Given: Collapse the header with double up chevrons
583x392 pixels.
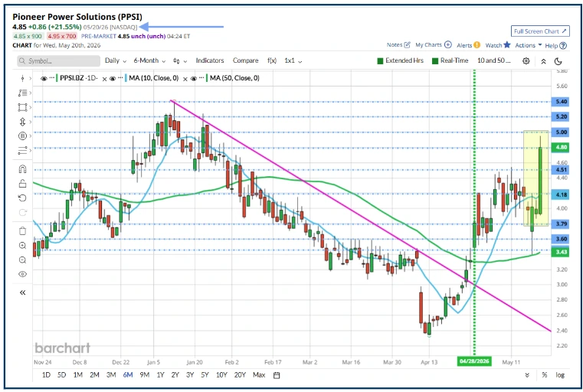Looking at the screenshot, I should (x=543, y=61).
